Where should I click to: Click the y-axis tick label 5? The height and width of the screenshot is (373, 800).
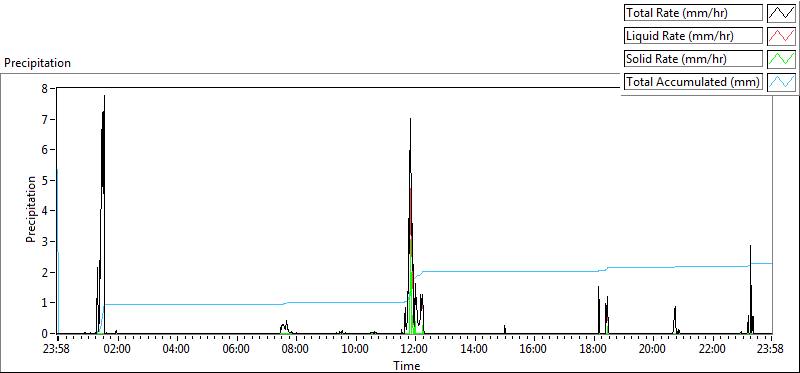click(44, 180)
